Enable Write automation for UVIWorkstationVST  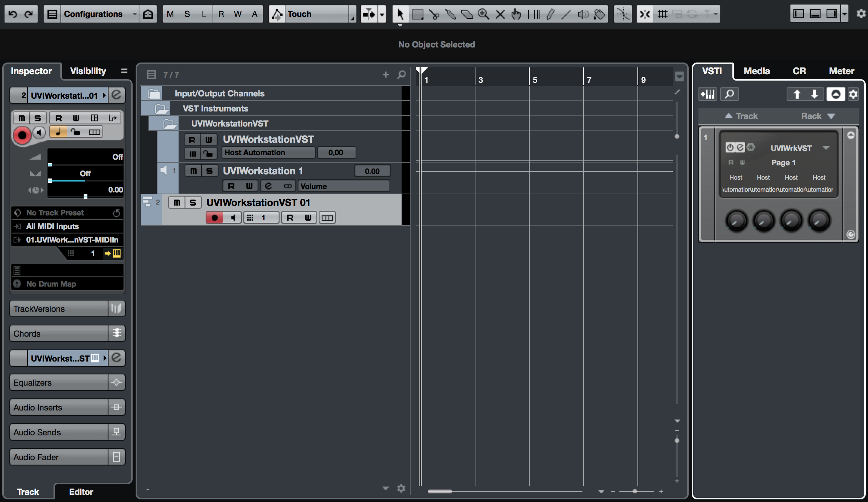pos(209,140)
